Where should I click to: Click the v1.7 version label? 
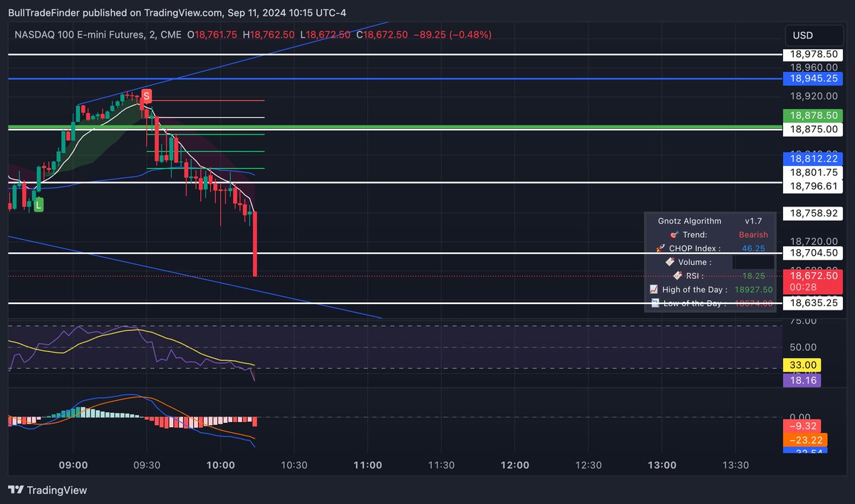pyautogui.click(x=754, y=221)
